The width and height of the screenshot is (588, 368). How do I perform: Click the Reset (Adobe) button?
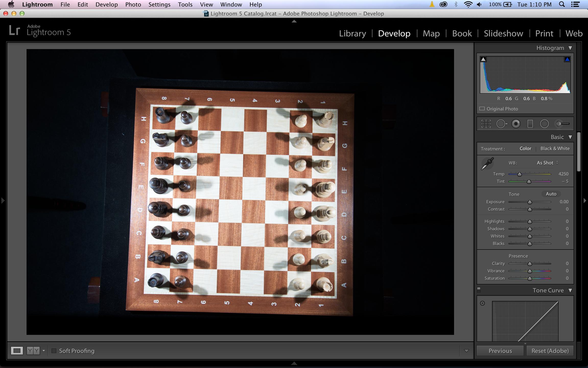coord(550,351)
